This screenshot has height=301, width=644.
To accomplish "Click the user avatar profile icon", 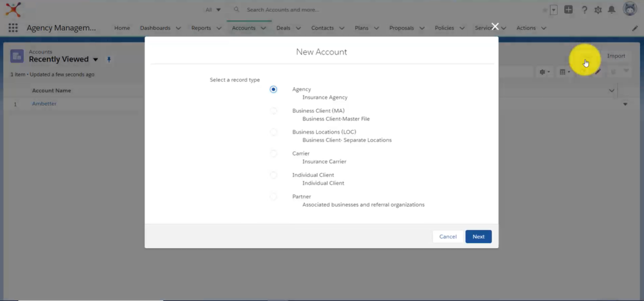I will [x=629, y=8].
